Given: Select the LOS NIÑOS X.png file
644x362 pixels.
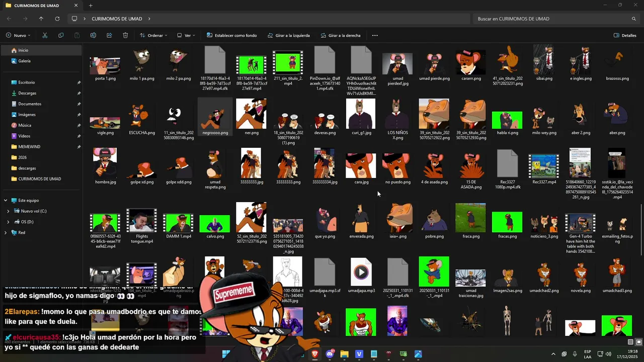Looking at the screenshot, I should (x=397, y=120).
